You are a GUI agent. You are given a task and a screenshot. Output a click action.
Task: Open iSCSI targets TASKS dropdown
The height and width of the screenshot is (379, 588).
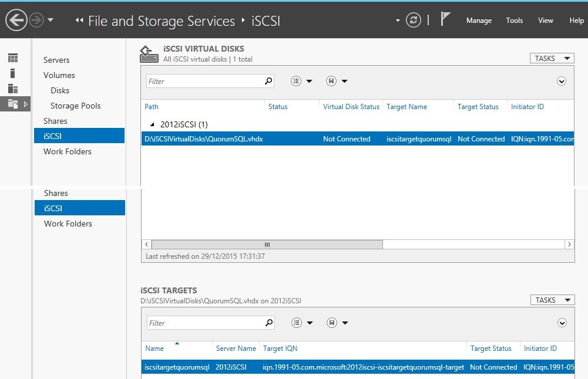[x=552, y=300]
